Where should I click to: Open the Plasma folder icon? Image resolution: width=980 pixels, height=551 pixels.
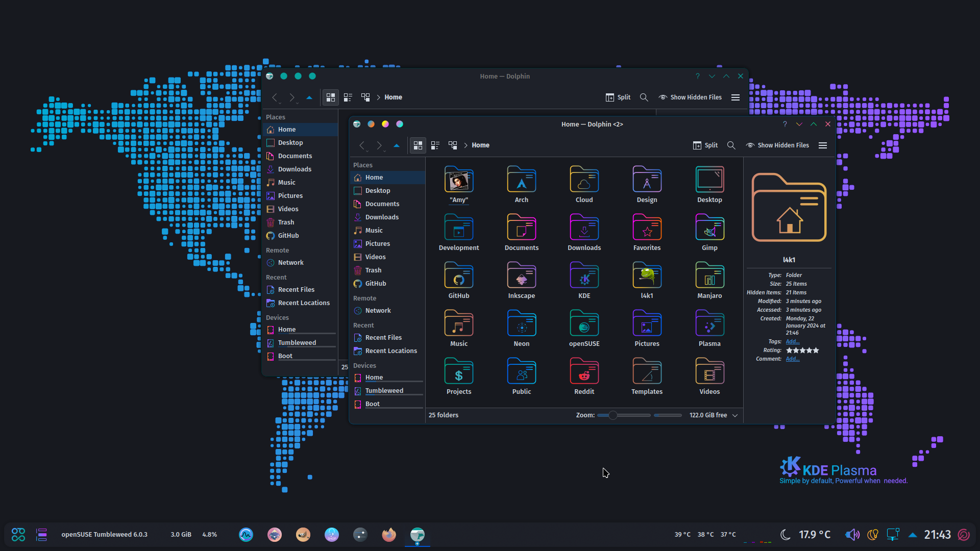(709, 323)
